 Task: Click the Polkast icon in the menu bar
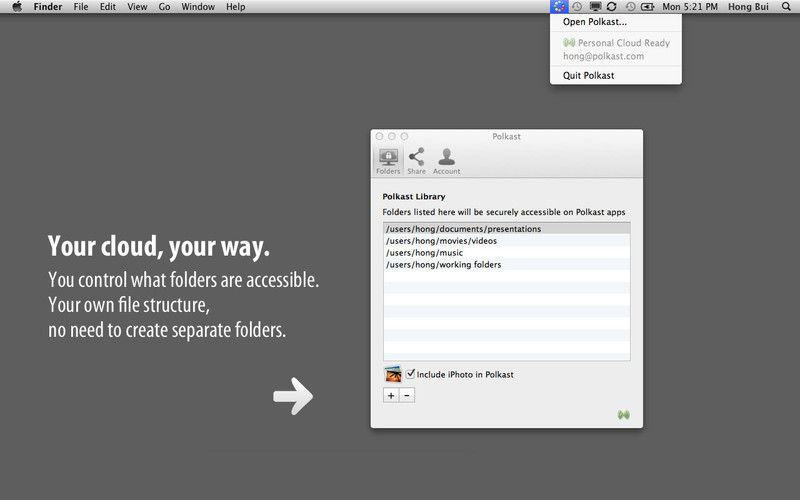tap(559, 7)
